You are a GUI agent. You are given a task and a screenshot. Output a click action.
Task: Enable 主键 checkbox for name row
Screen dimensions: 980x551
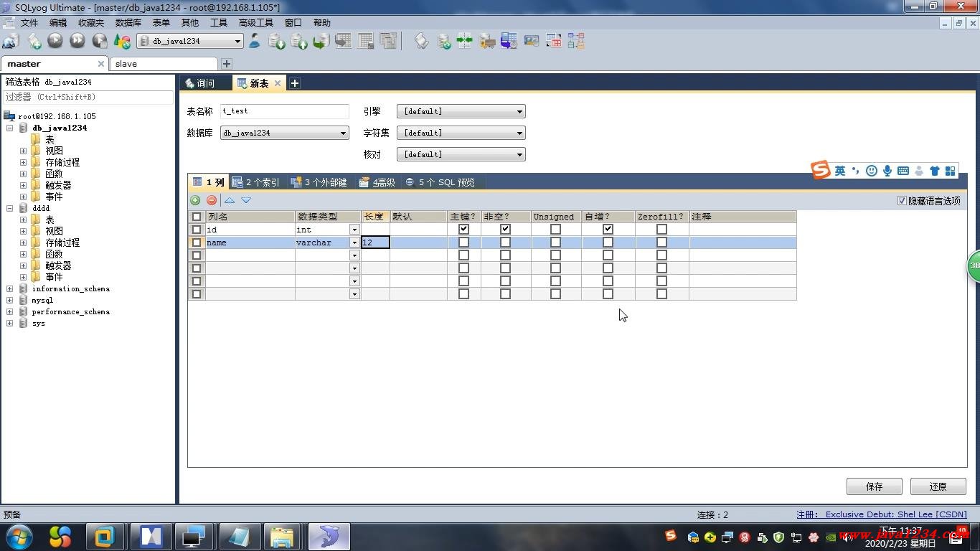click(463, 242)
